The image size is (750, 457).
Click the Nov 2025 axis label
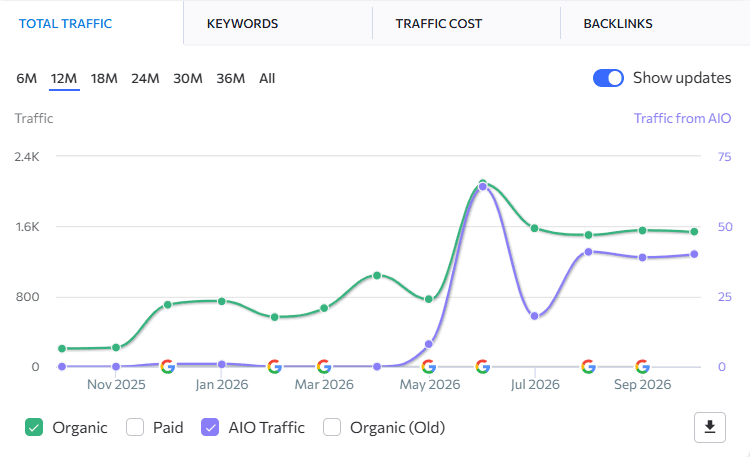click(116, 384)
